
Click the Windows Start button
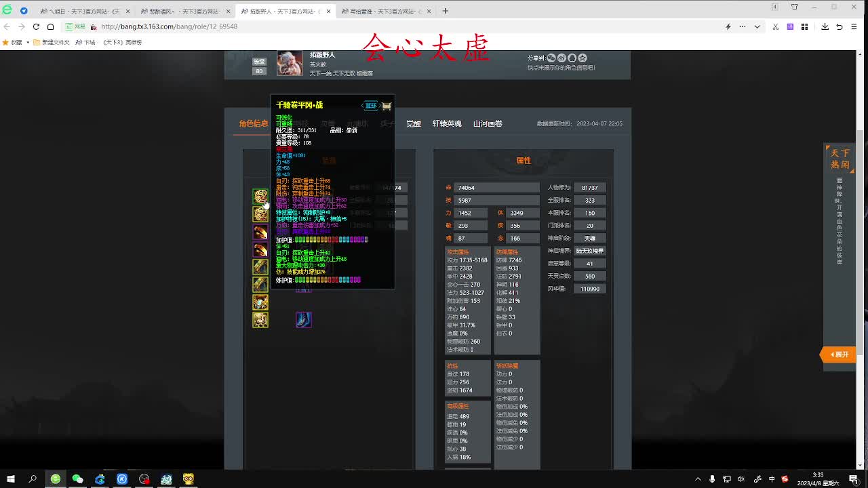point(11,479)
